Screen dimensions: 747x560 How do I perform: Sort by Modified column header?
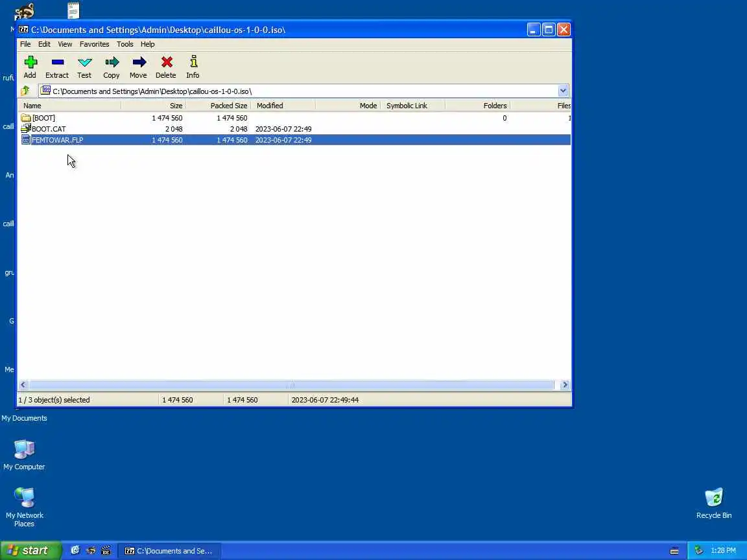[x=283, y=105]
